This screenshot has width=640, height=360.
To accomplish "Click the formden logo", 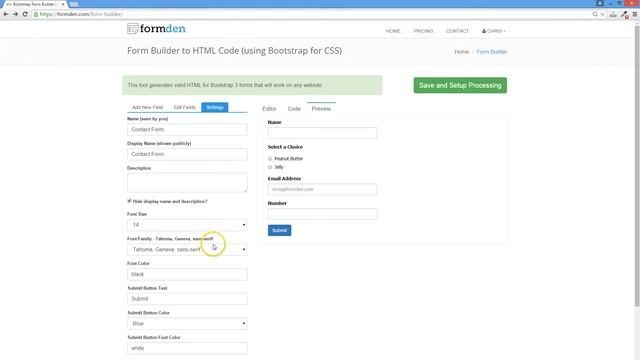I will pyautogui.click(x=156, y=29).
